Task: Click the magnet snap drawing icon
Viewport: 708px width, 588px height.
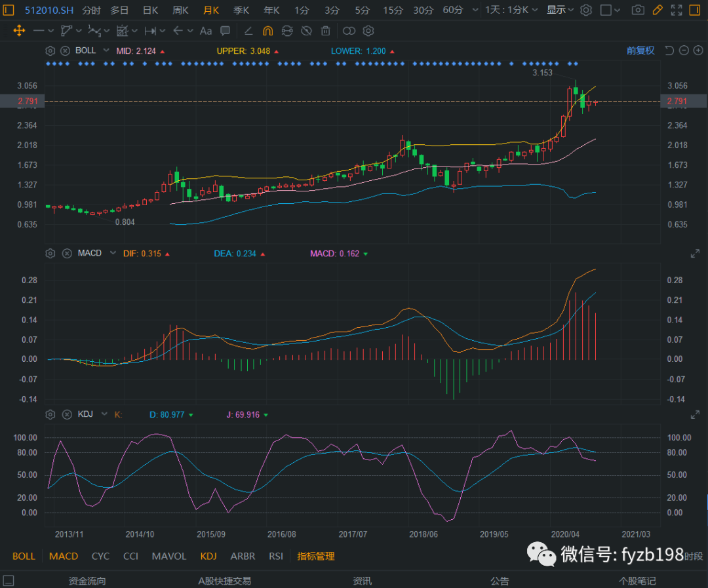Action: click(x=267, y=31)
